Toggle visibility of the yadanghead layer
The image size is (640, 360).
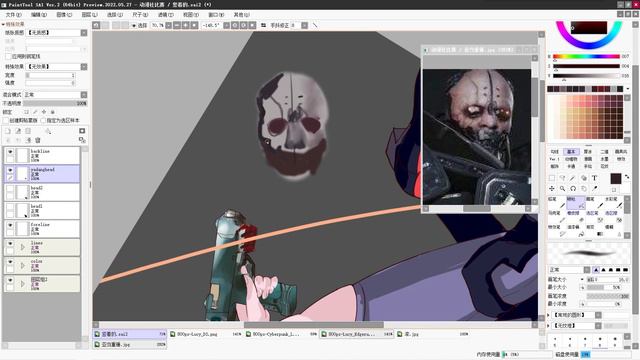tap(10, 170)
